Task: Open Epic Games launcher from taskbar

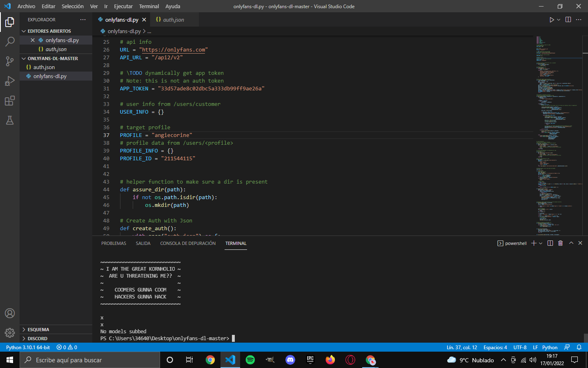Action: coord(310,360)
